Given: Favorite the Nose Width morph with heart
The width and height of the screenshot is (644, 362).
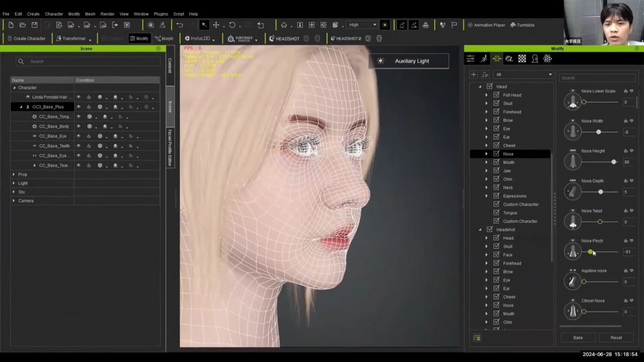Looking at the screenshot, I should point(631,121).
